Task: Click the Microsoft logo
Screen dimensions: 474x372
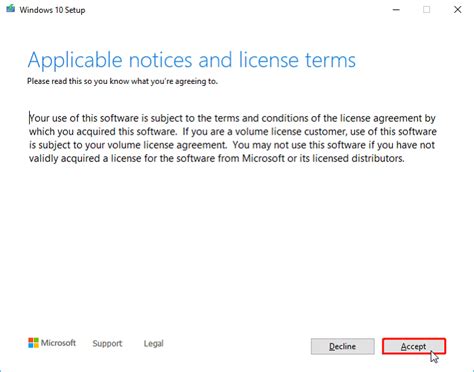Action: (52, 343)
